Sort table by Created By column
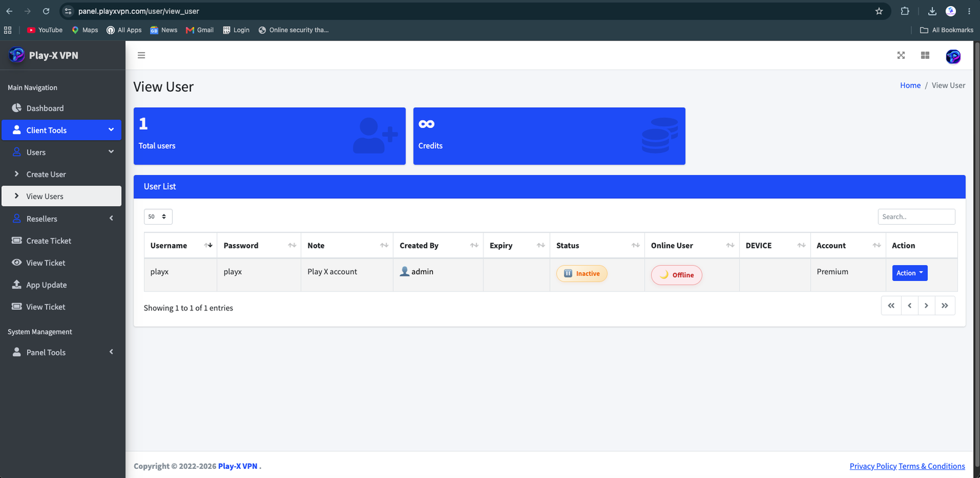 click(x=439, y=245)
